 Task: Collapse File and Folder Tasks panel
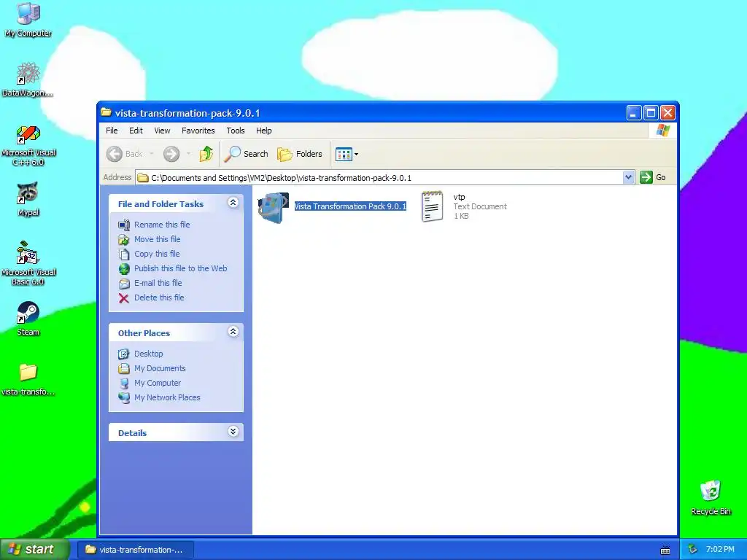click(233, 203)
